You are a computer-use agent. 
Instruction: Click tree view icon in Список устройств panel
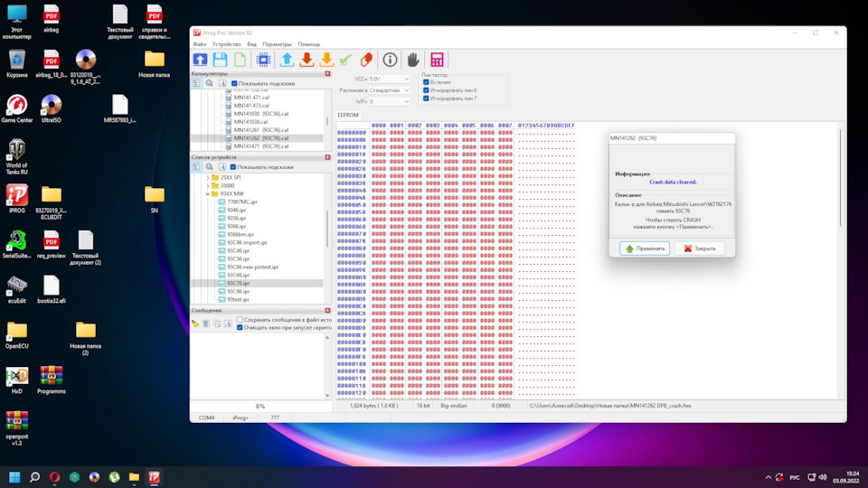(x=196, y=166)
